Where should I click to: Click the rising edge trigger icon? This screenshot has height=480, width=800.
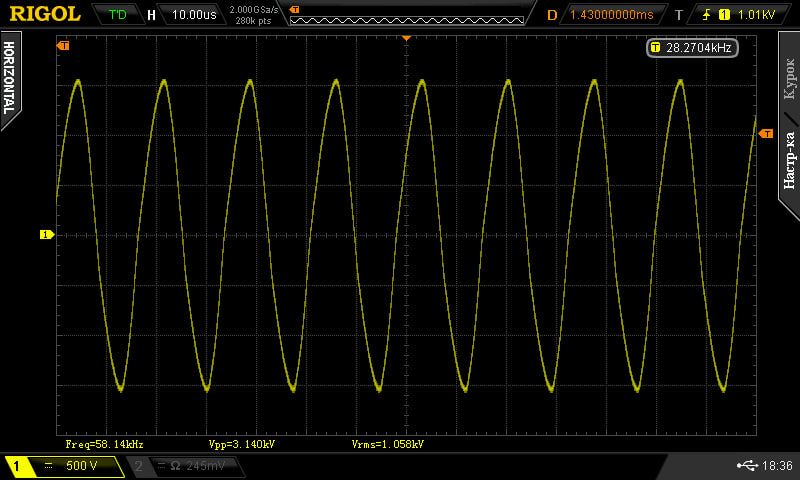[x=706, y=15]
